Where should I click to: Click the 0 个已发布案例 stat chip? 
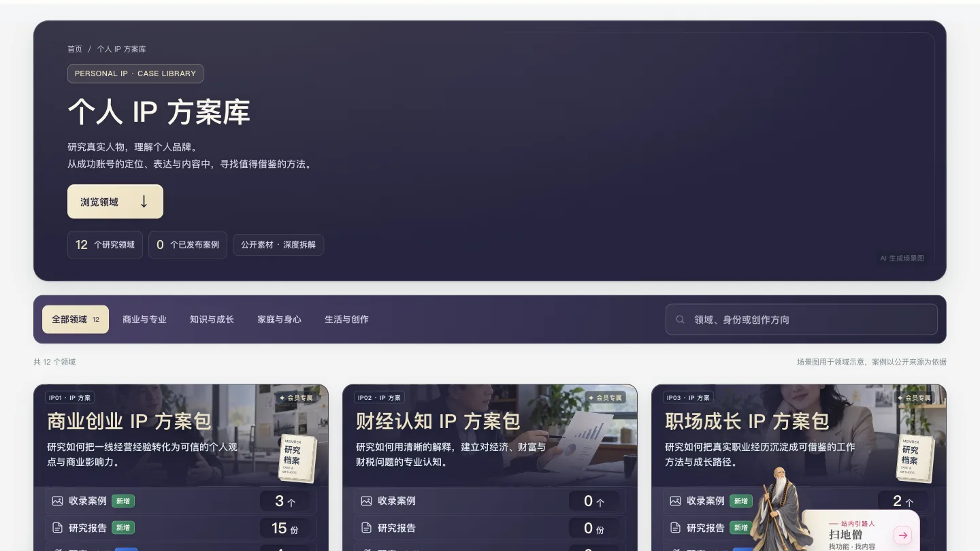coord(188,245)
